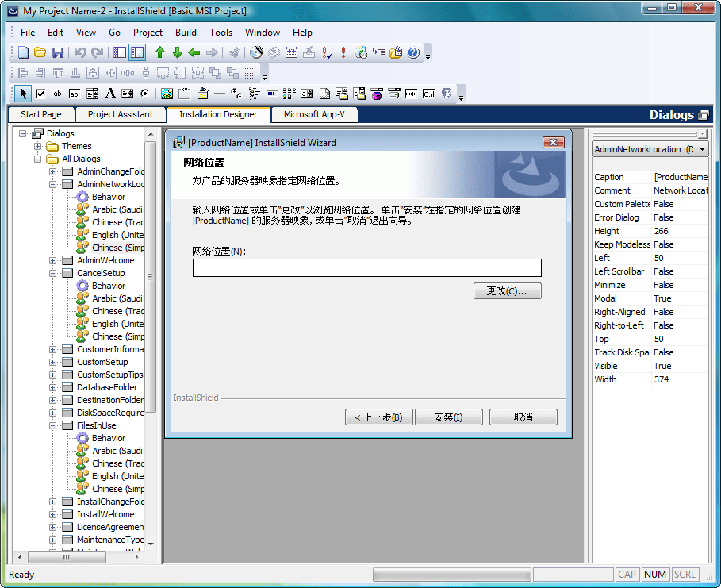Image resolution: width=721 pixels, height=588 pixels.
Task: Select the Line control tool
Action: pos(220,94)
